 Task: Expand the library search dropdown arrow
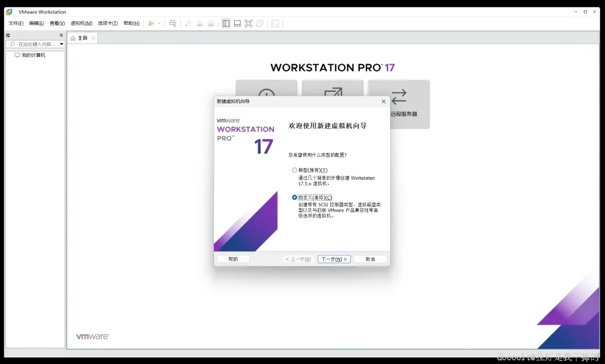click(61, 44)
